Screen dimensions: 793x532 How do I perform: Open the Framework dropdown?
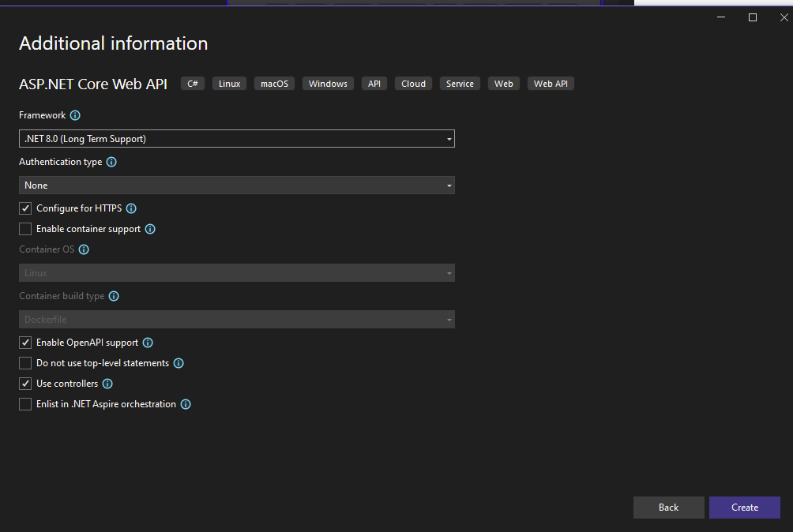click(237, 138)
